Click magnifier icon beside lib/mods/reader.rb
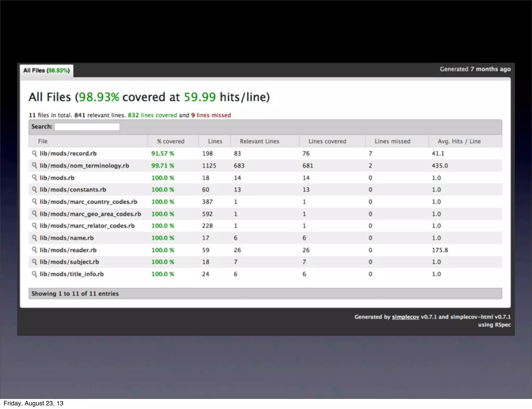Image resolution: width=532 pixels, height=409 pixels. pyautogui.click(x=34, y=250)
